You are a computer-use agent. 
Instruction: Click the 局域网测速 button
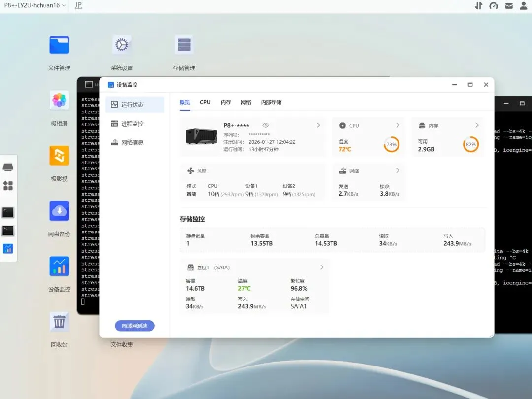(134, 326)
